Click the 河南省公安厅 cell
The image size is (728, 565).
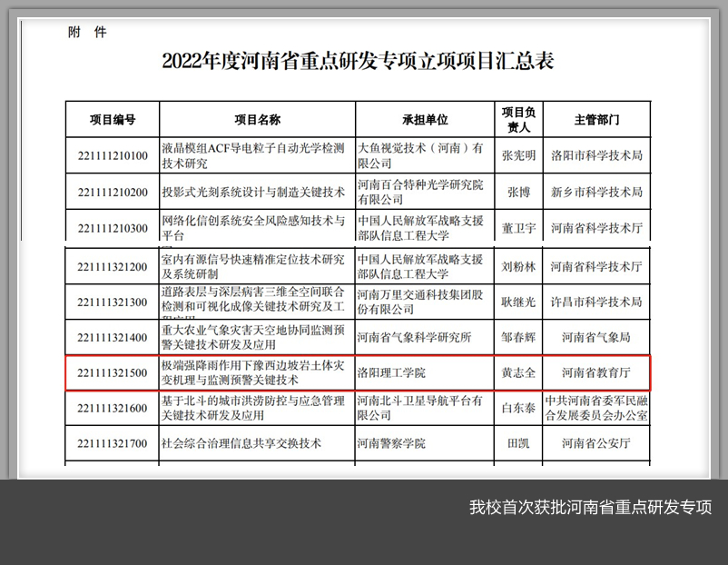(x=596, y=443)
